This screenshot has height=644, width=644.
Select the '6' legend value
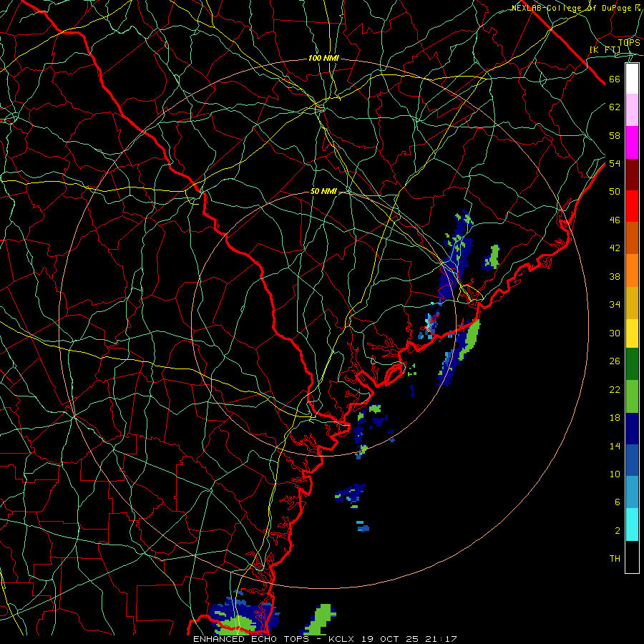click(x=617, y=502)
